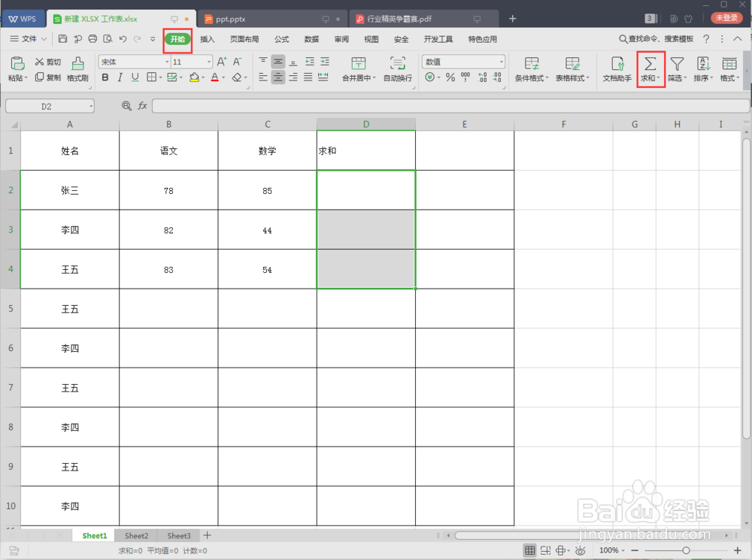Image resolution: width=752 pixels, height=560 pixels.
Task: Click the eraser clear-format icon
Action: tap(236, 77)
